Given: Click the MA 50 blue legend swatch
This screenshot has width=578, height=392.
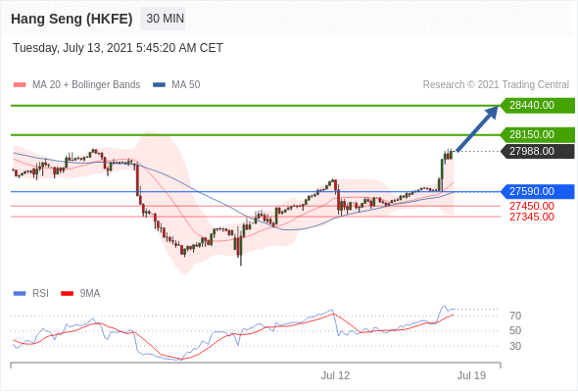Looking at the screenshot, I should click(159, 85).
